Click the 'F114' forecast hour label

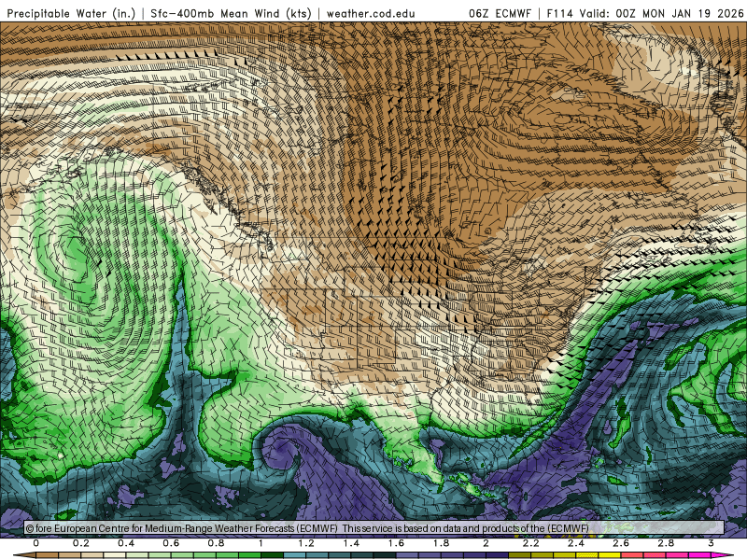click(560, 13)
